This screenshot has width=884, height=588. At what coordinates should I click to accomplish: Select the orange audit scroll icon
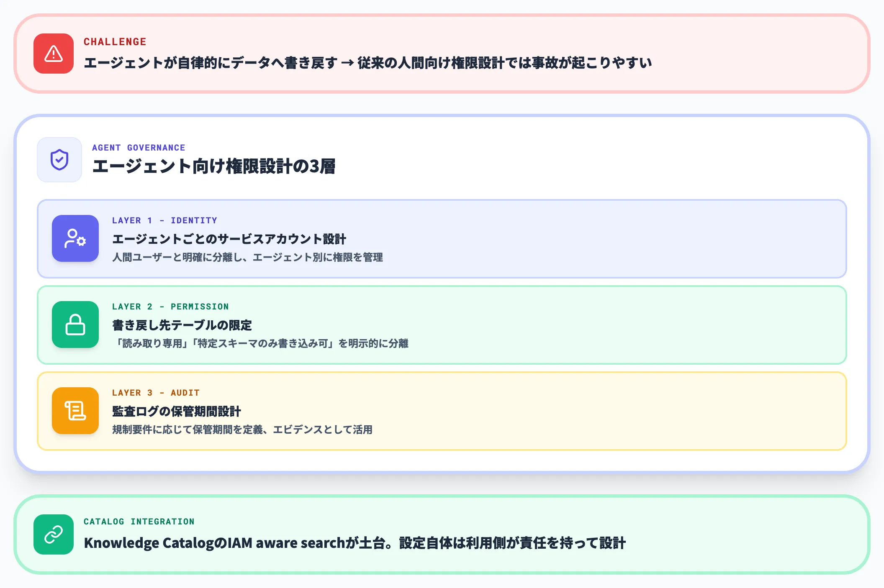click(x=75, y=411)
